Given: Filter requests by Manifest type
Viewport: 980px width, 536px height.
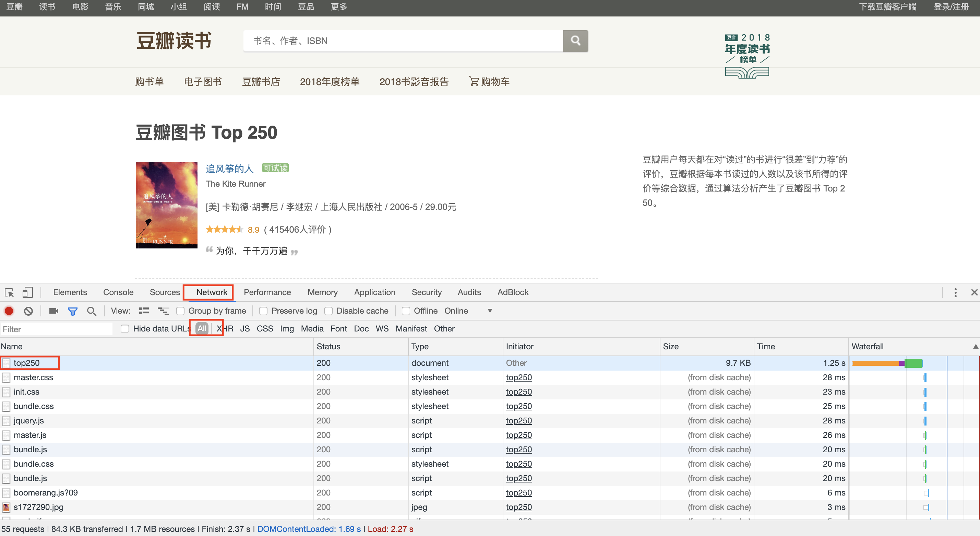Looking at the screenshot, I should tap(411, 328).
